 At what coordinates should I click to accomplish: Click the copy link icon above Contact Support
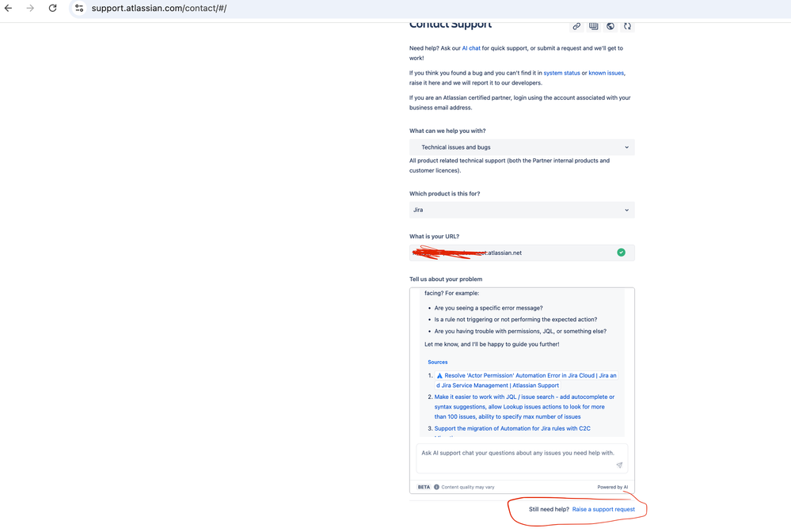pyautogui.click(x=577, y=26)
